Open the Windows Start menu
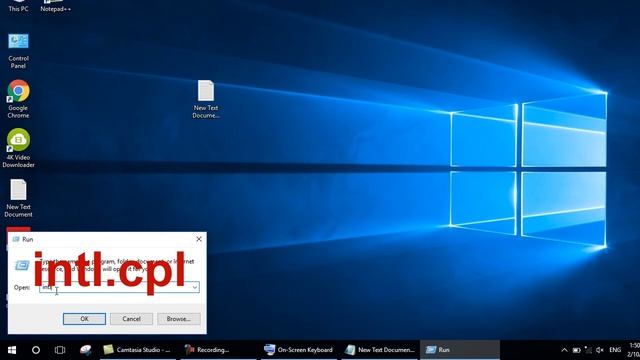This screenshot has width=640, height=360. [12, 350]
